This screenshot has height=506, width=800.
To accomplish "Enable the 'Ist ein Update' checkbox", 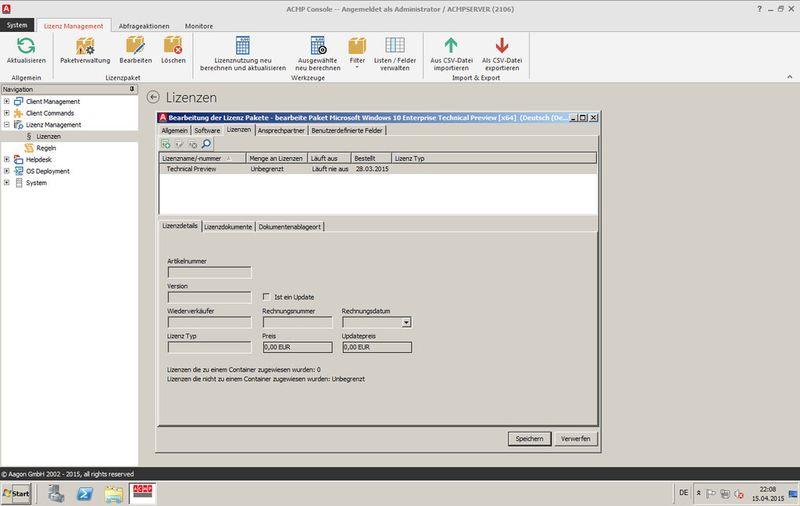I will click(x=265, y=296).
